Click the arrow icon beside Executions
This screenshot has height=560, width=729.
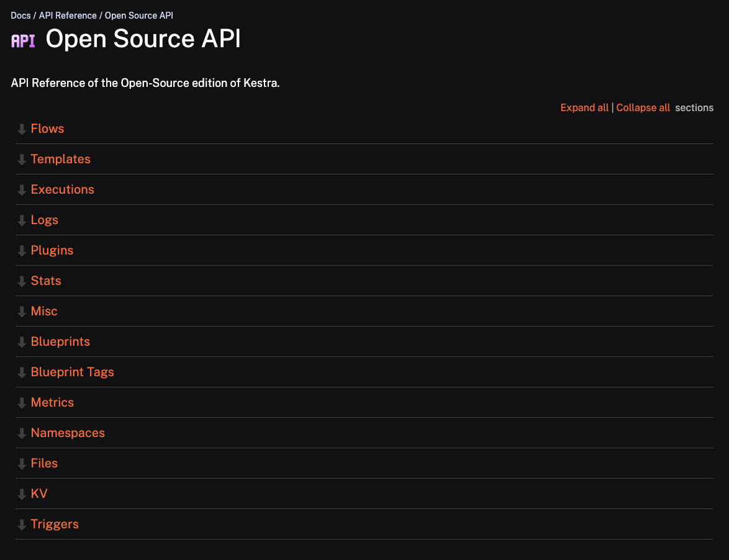click(21, 189)
